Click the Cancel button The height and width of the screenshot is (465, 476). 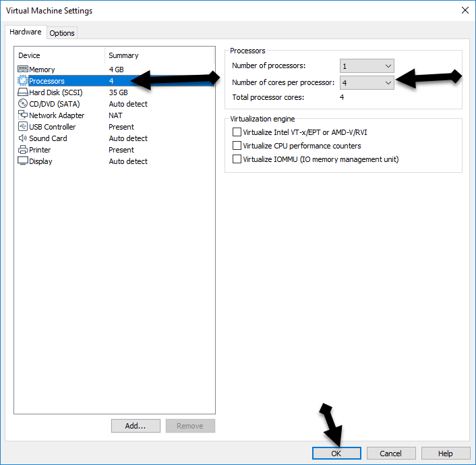click(x=390, y=454)
